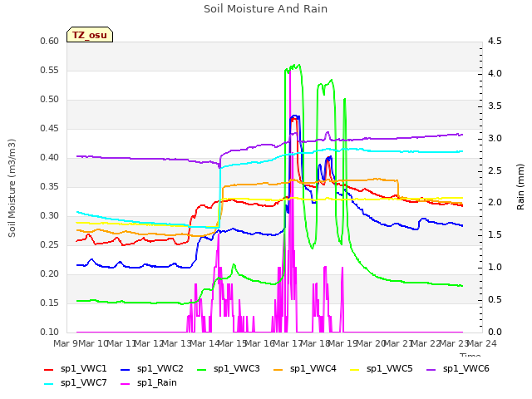Click the 0.10 left axis label

coord(50,332)
